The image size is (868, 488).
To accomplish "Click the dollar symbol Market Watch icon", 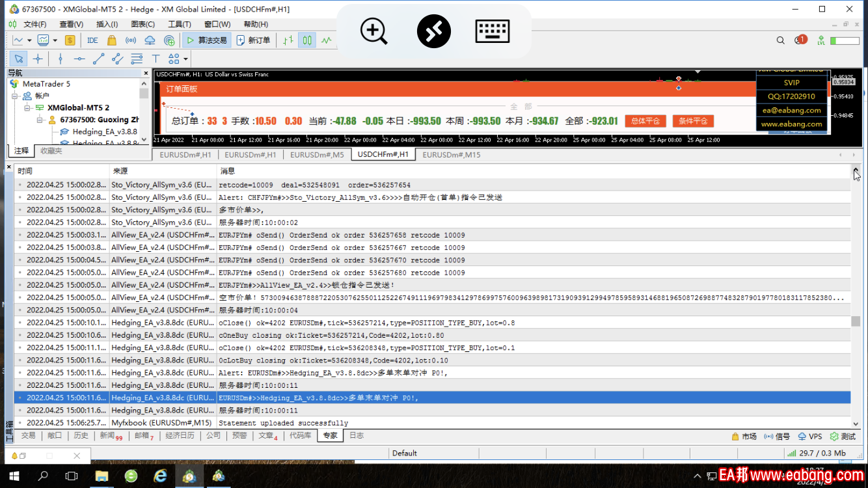I will [70, 40].
